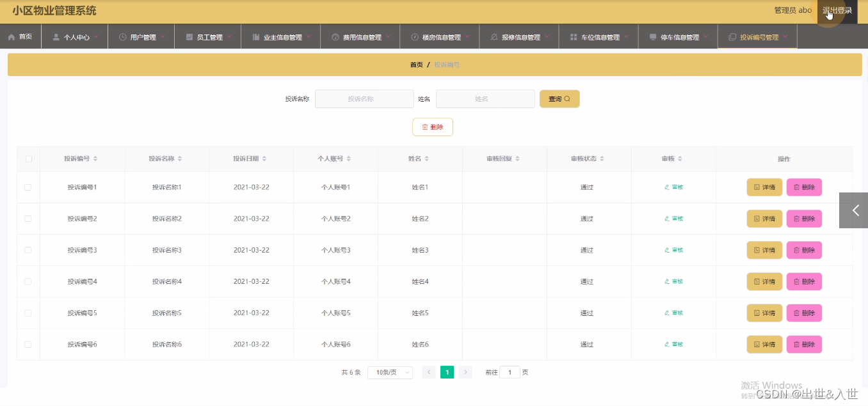Delete the 投诉编号1 row
Screen dimensions: 868x406
pos(804,187)
